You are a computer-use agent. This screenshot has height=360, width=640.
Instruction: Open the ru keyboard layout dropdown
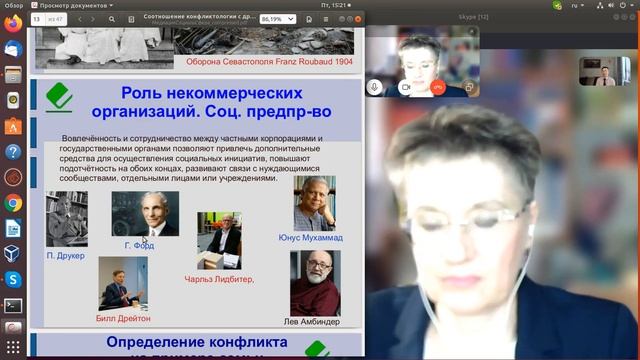click(577, 5)
